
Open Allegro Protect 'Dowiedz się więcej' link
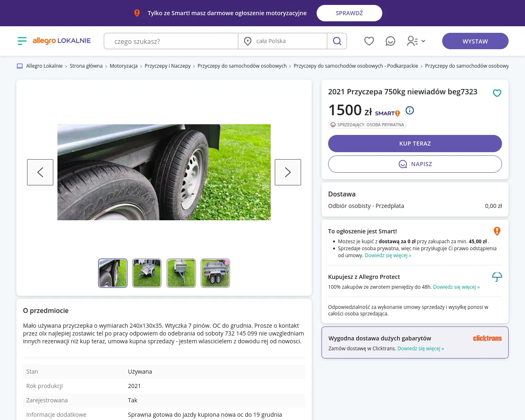(x=457, y=287)
